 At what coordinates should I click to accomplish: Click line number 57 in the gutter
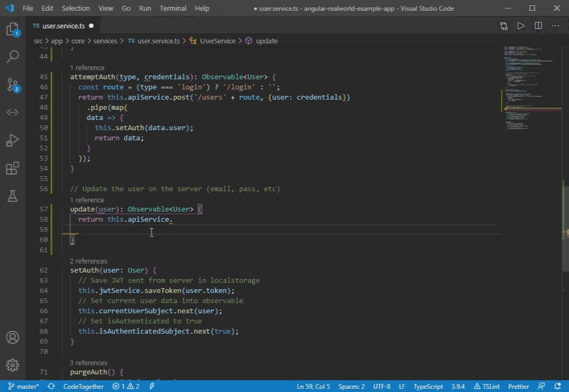[43, 209]
